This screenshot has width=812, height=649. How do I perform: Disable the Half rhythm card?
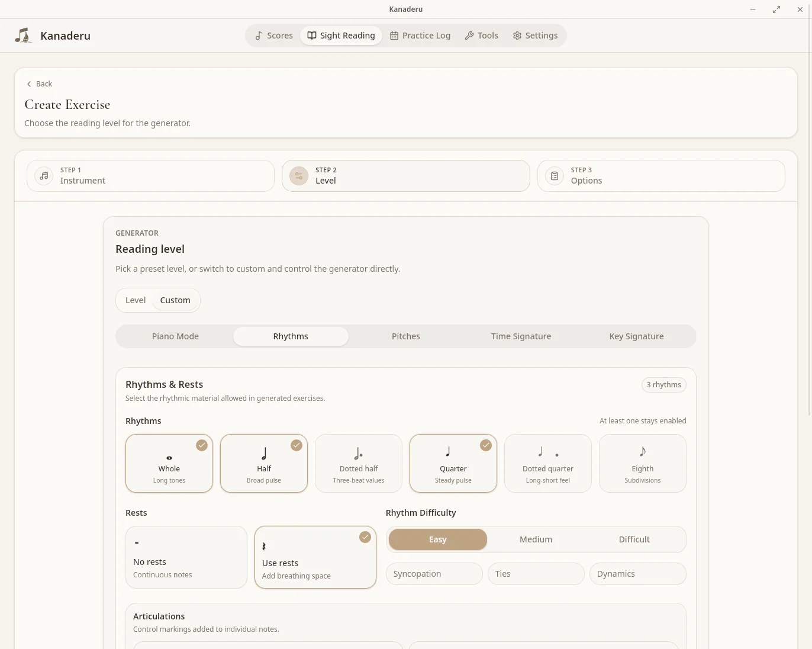pos(264,464)
